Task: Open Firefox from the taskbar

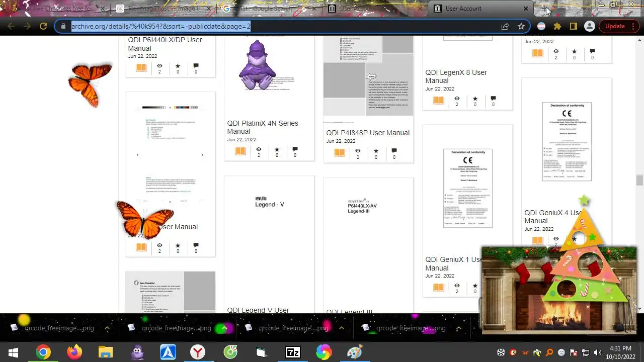Action: click(x=74, y=352)
